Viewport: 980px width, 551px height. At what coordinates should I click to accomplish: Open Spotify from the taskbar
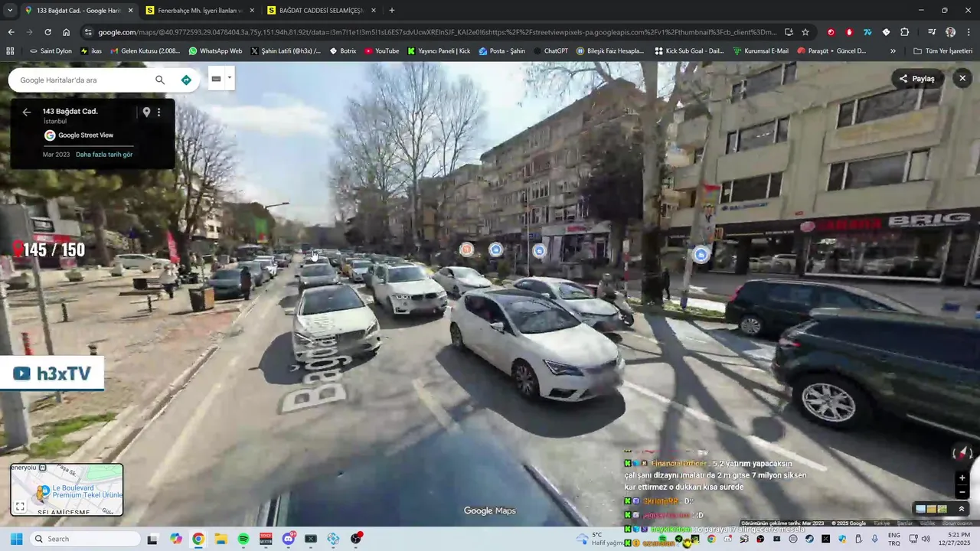click(x=243, y=539)
